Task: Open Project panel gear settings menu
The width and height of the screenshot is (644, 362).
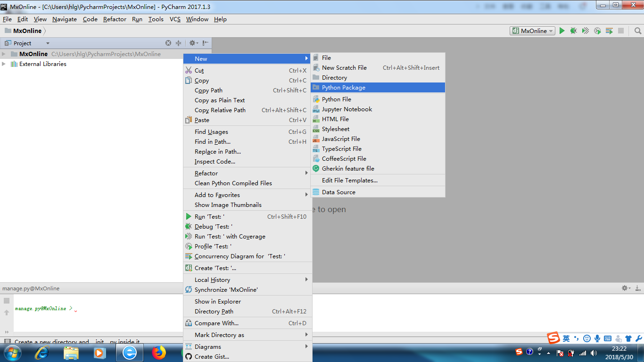Action: click(193, 43)
